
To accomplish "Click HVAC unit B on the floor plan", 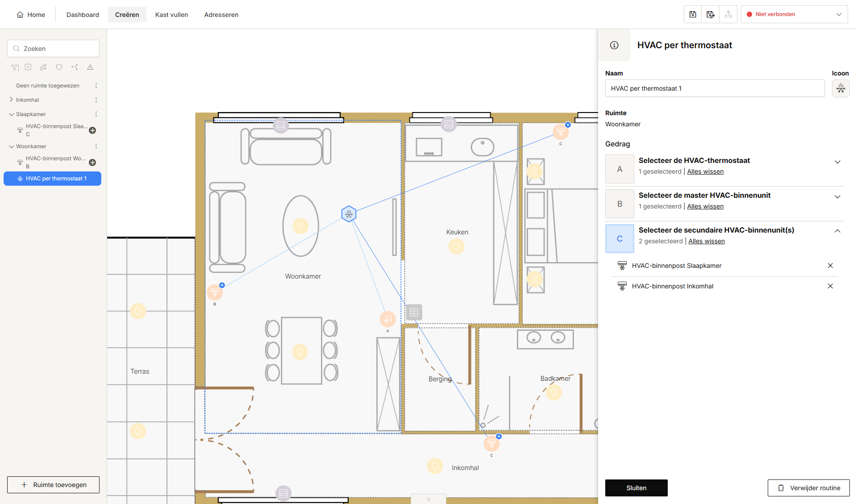I will click(215, 292).
